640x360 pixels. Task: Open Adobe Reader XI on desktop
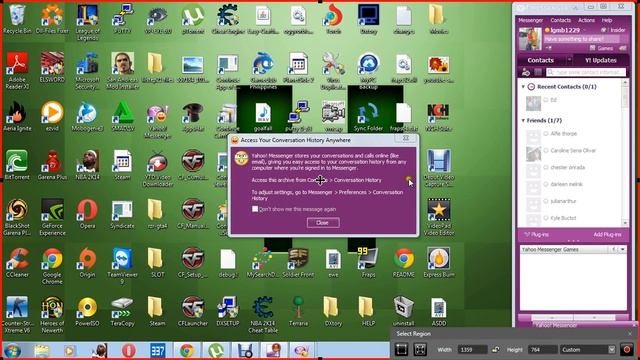coord(17,70)
